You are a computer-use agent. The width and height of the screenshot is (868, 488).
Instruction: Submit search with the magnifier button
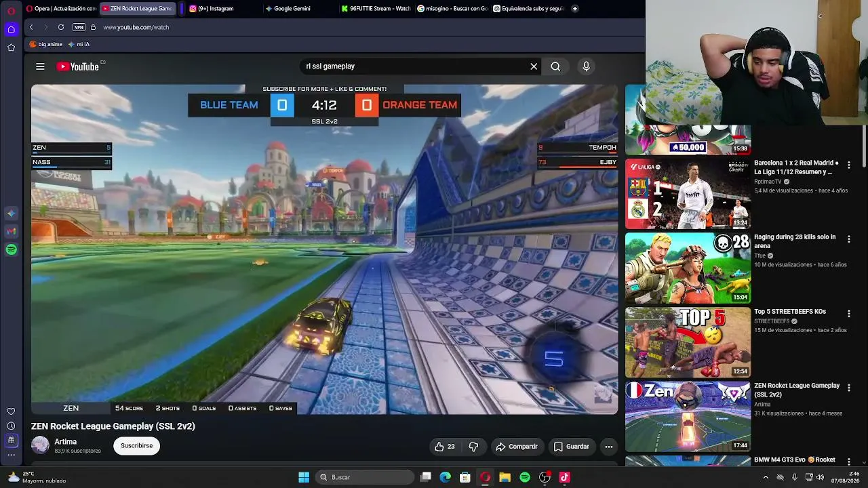pyautogui.click(x=555, y=66)
